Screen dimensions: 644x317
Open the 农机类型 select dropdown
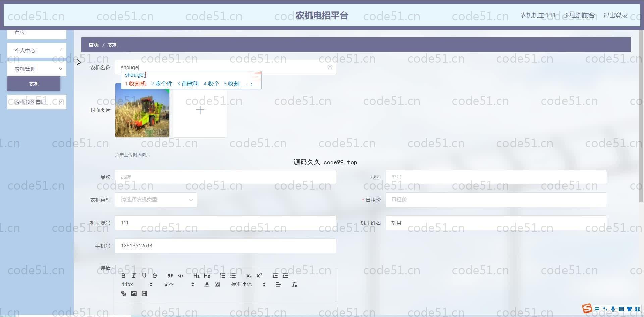[156, 200]
